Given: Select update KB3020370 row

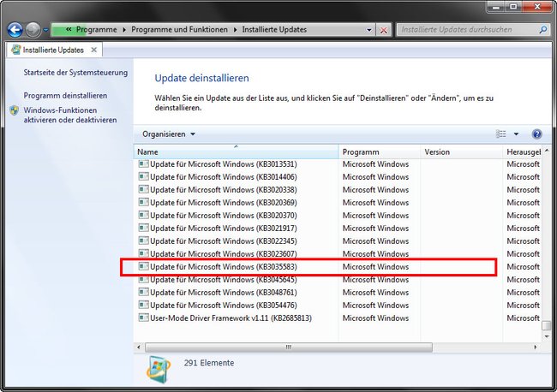Looking at the screenshot, I should (x=338, y=216).
